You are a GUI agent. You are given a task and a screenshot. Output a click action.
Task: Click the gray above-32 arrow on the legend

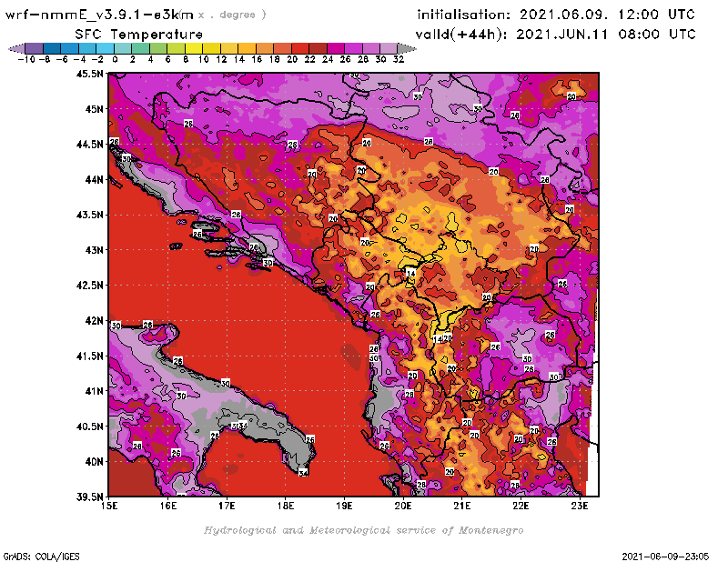(407, 48)
